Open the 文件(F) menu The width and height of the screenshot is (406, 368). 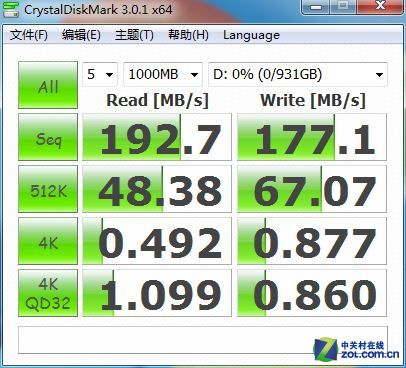pyautogui.click(x=29, y=35)
